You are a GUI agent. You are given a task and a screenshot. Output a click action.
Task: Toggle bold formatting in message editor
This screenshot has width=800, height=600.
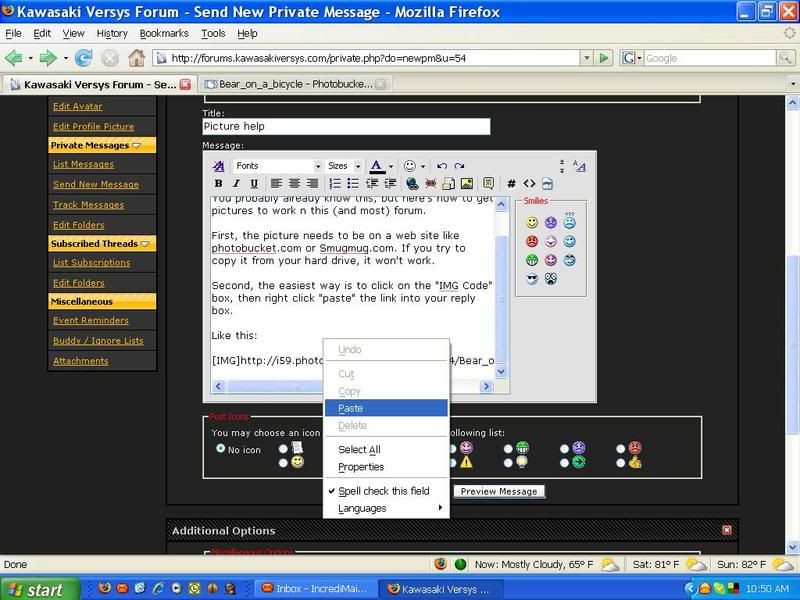[x=219, y=184]
